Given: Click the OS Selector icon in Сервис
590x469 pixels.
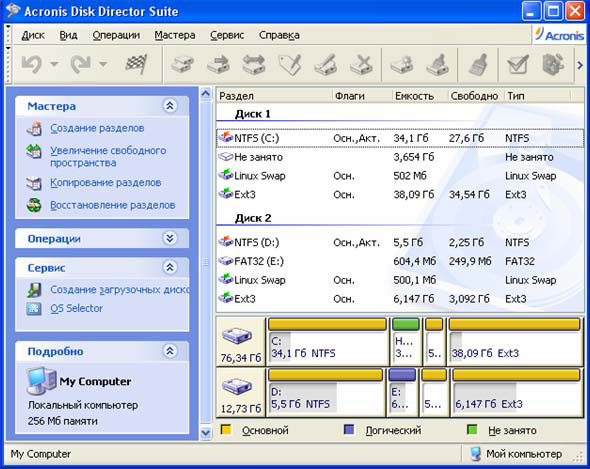Looking at the screenshot, I should tap(34, 309).
